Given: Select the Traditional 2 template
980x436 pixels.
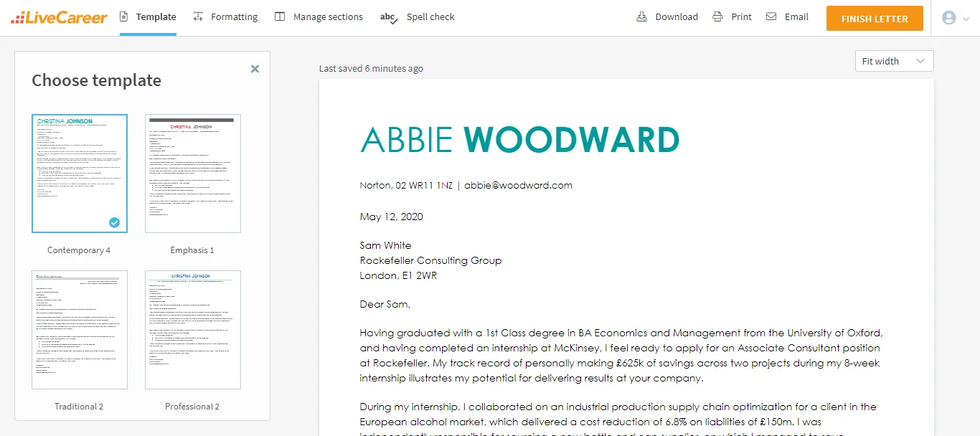Looking at the screenshot, I should pyautogui.click(x=79, y=330).
